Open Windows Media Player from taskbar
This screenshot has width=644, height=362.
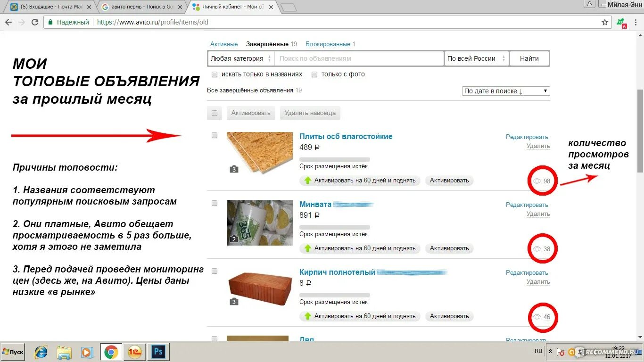point(87,352)
